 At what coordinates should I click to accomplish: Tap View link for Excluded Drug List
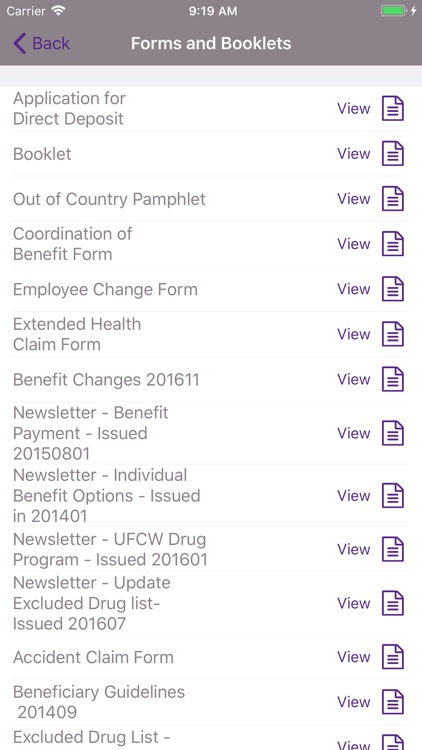[354, 744]
